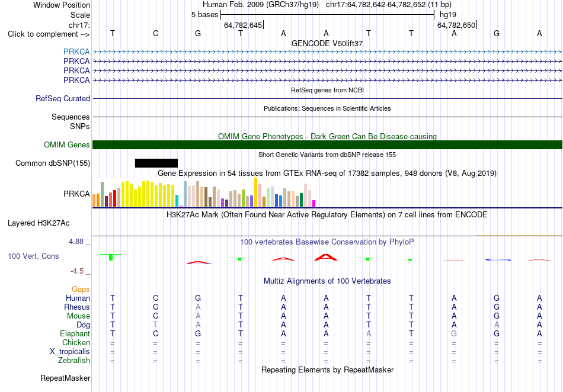
Task: Click the "Sequences" track label
Action: (71, 117)
